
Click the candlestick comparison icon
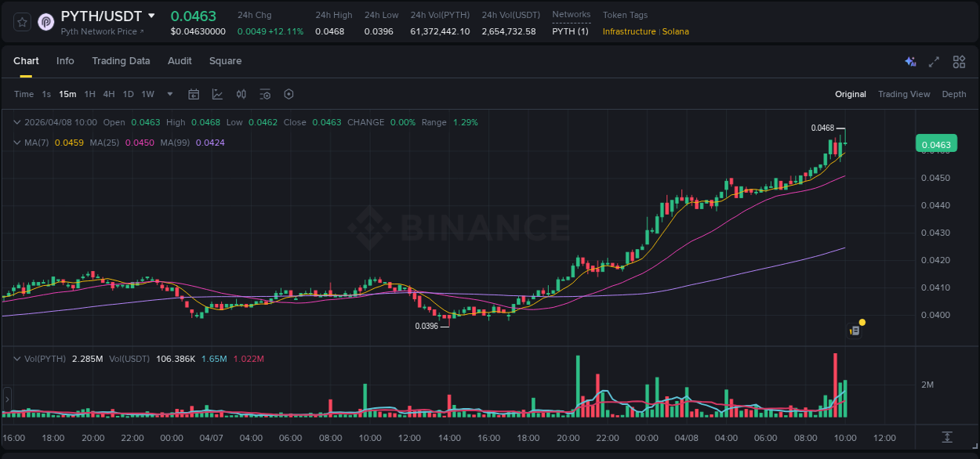click(241, 94)
